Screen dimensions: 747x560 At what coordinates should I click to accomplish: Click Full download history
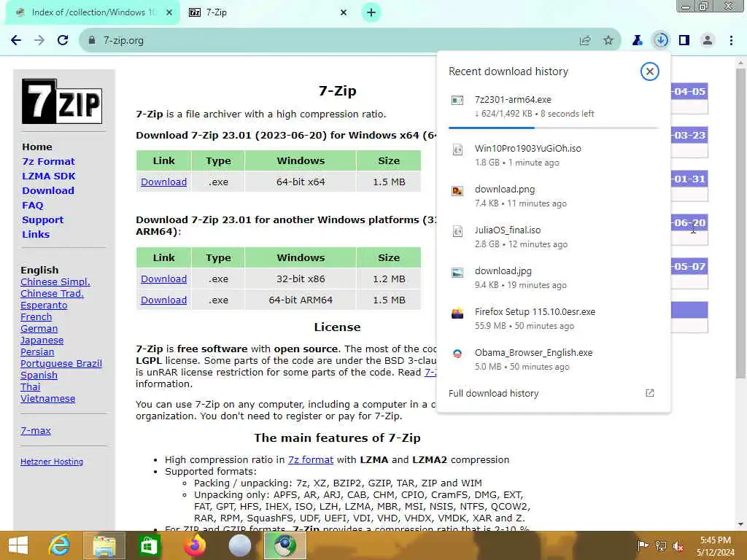coord(494,393)
